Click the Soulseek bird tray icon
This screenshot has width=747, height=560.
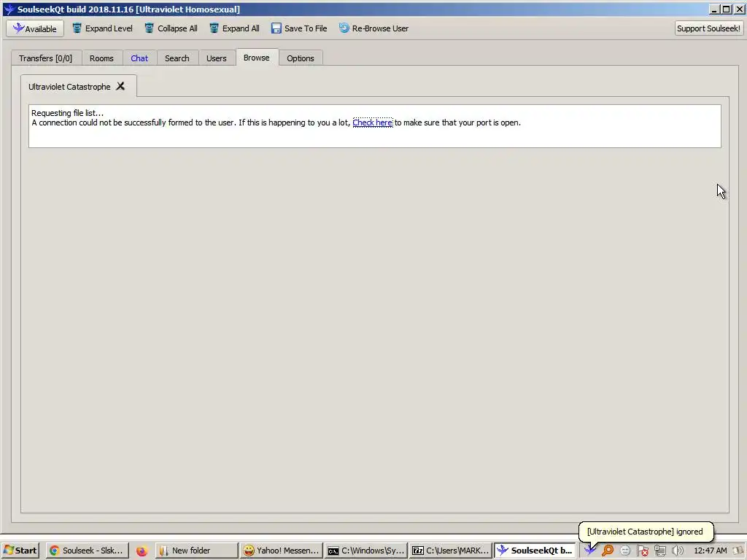pyautogui.click(x=590, y=551)
